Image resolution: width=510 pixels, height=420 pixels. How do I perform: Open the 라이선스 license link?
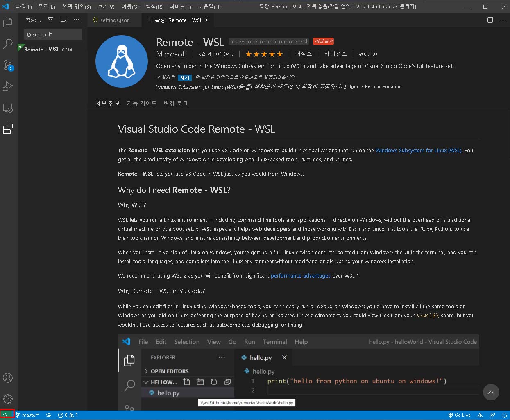coord(335,54)
